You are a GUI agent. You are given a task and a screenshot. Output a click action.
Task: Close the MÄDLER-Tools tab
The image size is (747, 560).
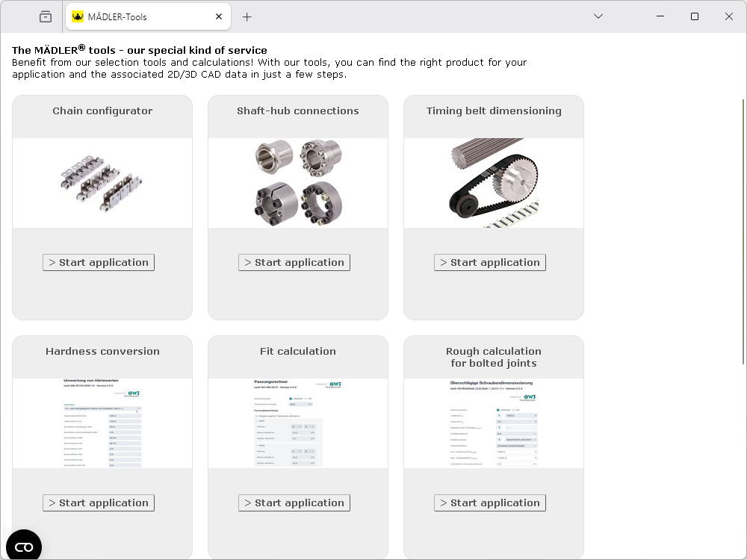(x=219, y=16)
